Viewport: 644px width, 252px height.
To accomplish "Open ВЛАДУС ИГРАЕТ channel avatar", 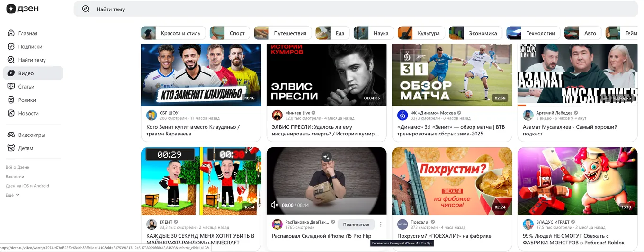I will click(x=528, y=225).
